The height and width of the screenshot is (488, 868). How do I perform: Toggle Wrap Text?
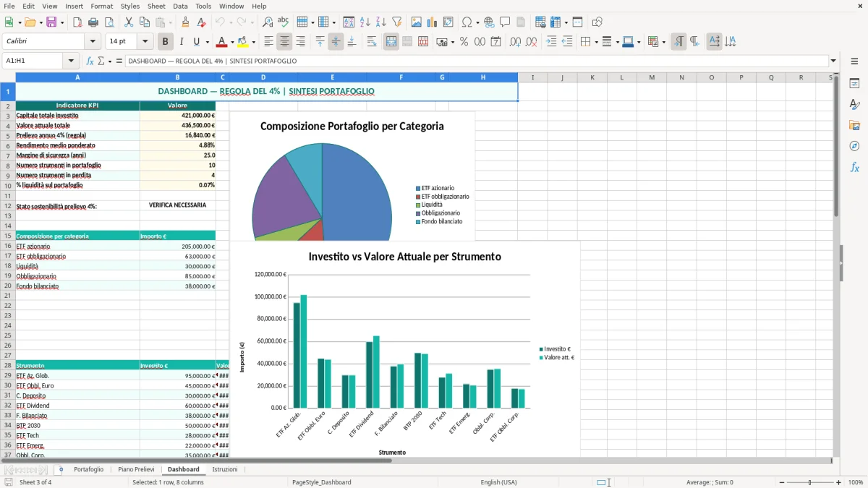tap(372, 42)
